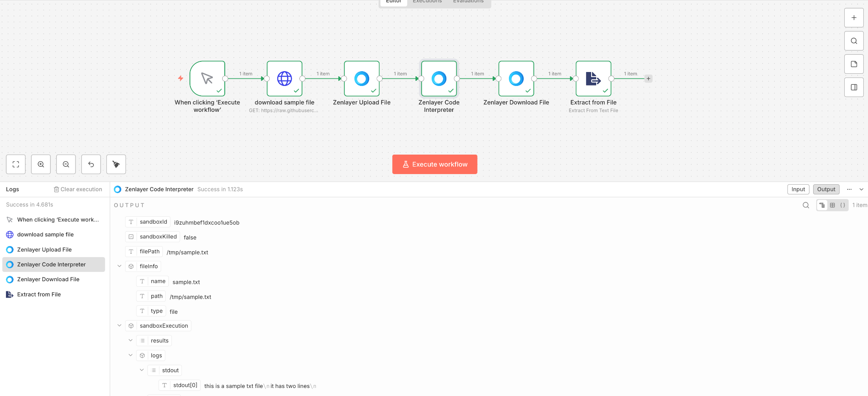Open 'download sample file' log entry
Viewport: 868px width, 396px height.
pyautogui.click(x=54, y=235)
